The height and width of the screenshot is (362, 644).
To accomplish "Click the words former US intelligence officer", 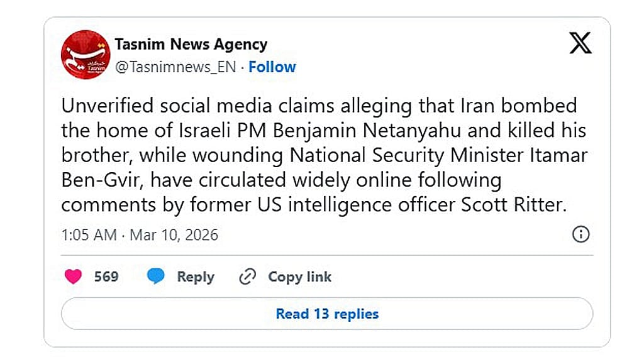I will click(323, 205).
